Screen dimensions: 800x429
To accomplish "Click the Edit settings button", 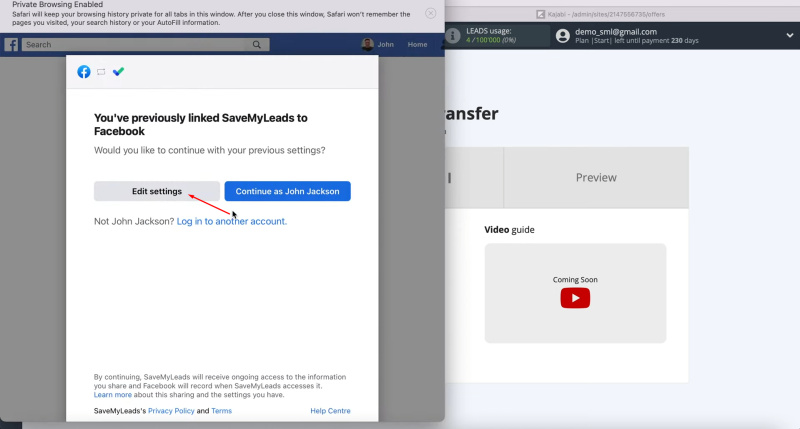I will (157, 191).
